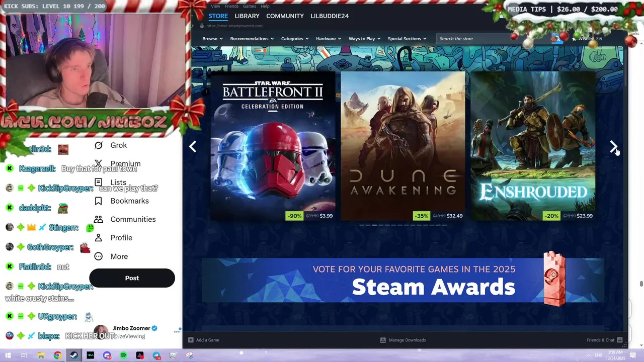The image size is (644, 362).
Task: Switch to the COMMUNITY tab
Action: [x=285, y=16]
